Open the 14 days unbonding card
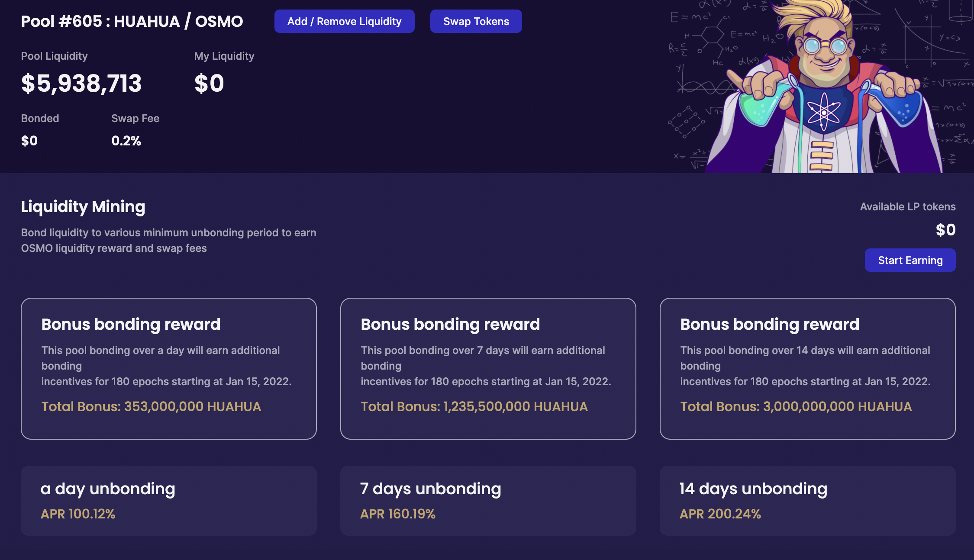Viewport: 974px width, 560px height. tap(807, 500)
